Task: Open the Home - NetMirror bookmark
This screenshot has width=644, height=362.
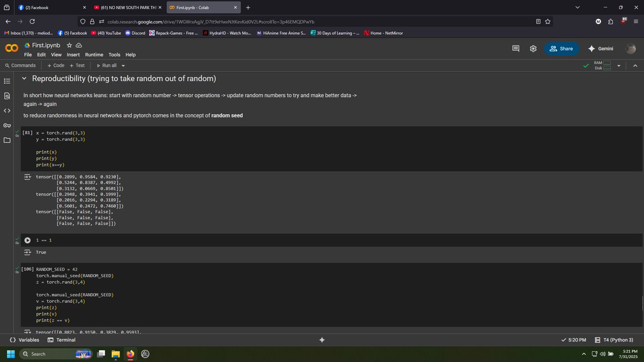Action: pyautogui.click(x=383, y=33)
